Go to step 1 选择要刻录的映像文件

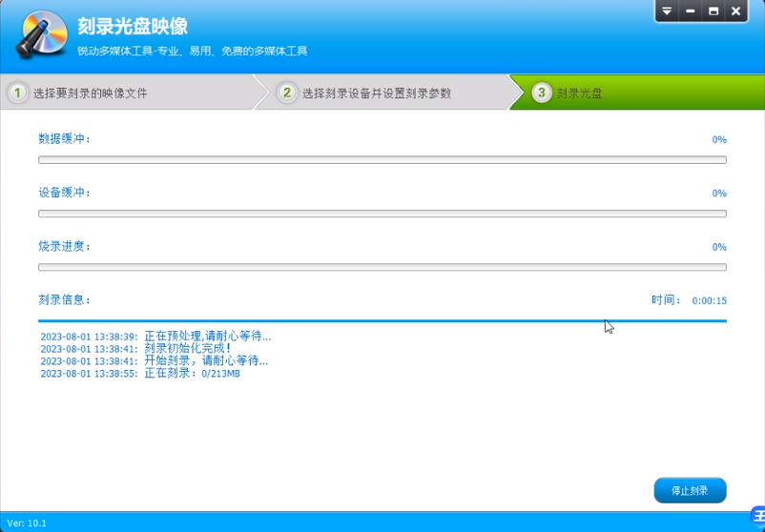tap(130, 92)
